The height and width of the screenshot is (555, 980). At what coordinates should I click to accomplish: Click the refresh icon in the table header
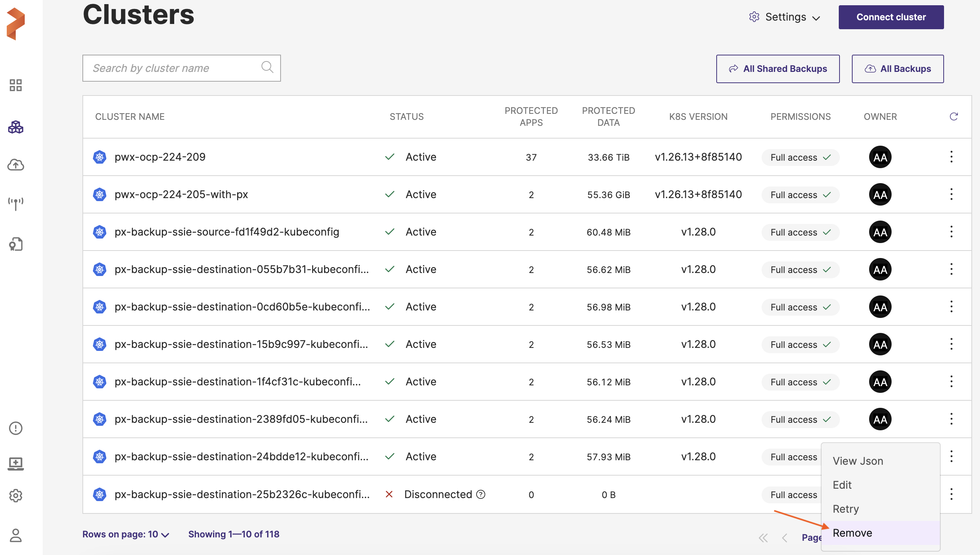pyautogui.click(x=953, y=116)
